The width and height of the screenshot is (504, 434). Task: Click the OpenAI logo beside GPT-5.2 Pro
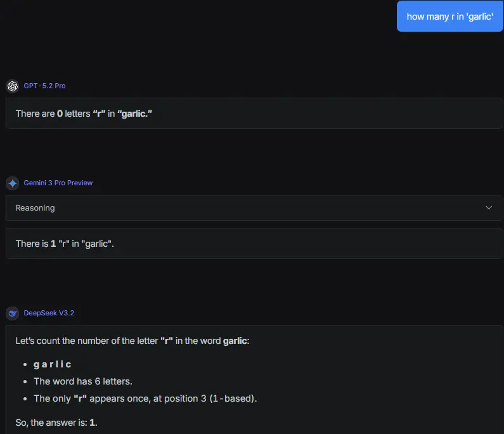coord(12,86)
